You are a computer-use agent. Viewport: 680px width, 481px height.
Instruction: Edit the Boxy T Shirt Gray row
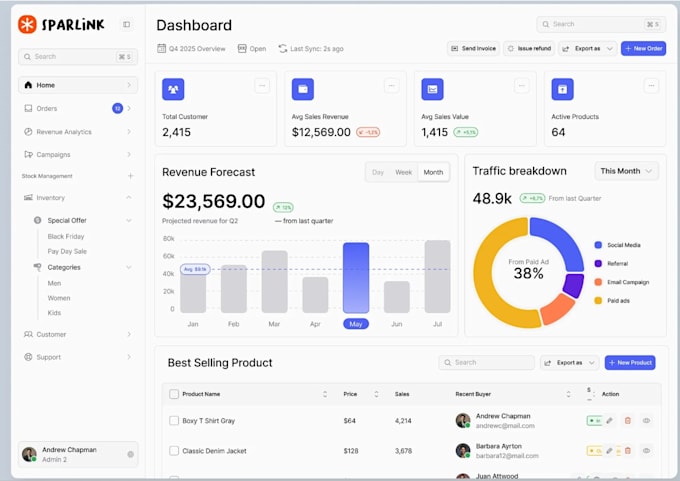609,420
